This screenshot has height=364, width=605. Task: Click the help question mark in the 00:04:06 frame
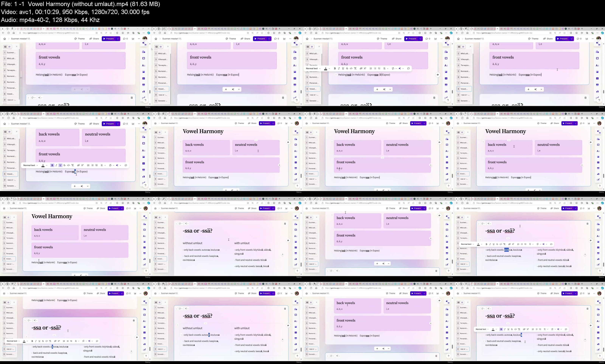click(600, 186)
